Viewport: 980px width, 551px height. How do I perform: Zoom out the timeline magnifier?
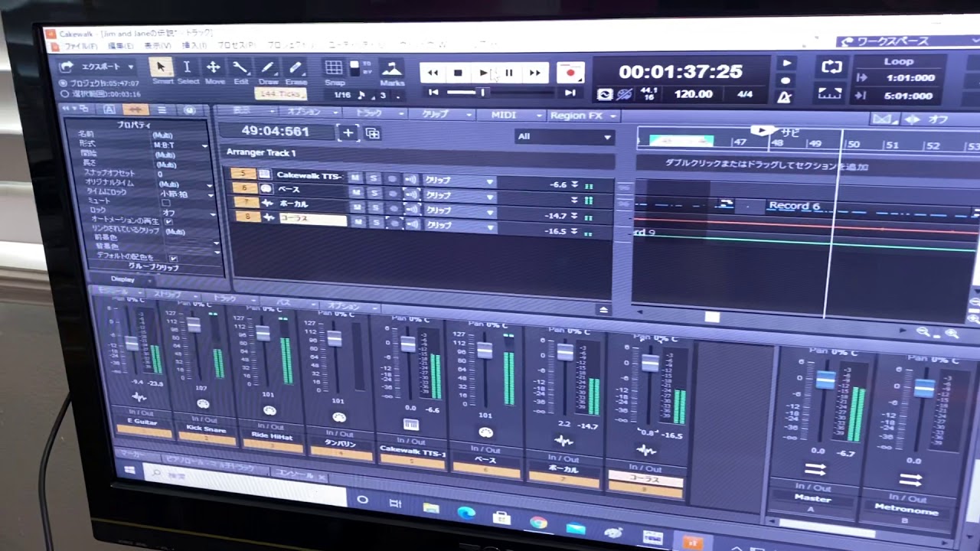923,332
